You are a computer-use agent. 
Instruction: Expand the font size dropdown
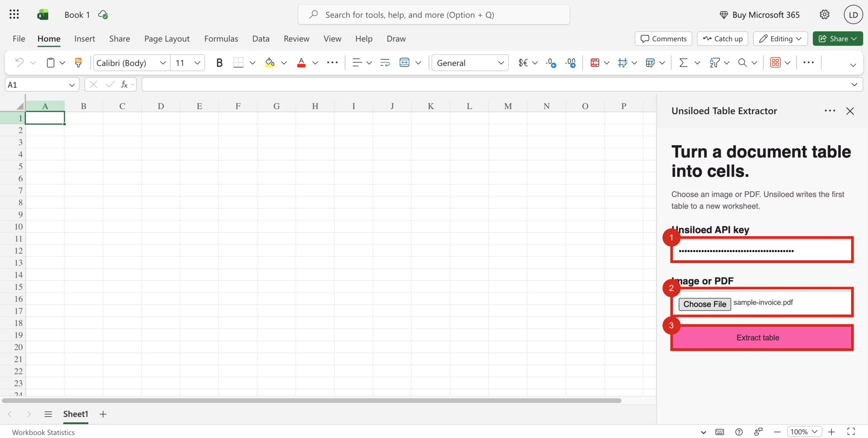pos(197,63)
